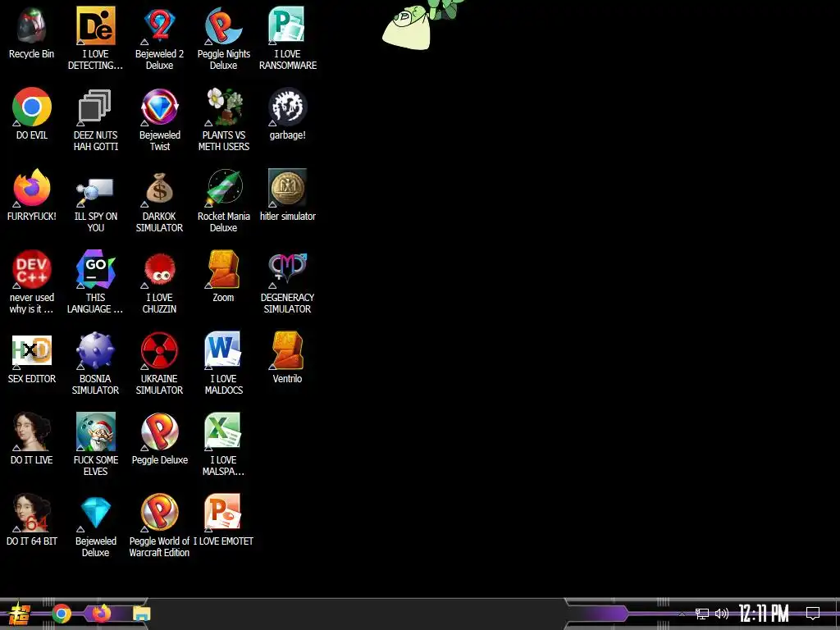The width and height of the screenshot is (840, 630).
Task: Open File Explorer from the taskbar
Action: (x=141, y=614)
